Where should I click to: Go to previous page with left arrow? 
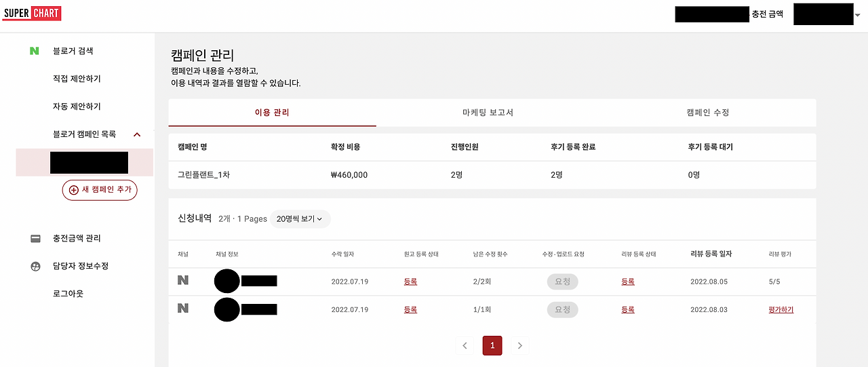465,345
